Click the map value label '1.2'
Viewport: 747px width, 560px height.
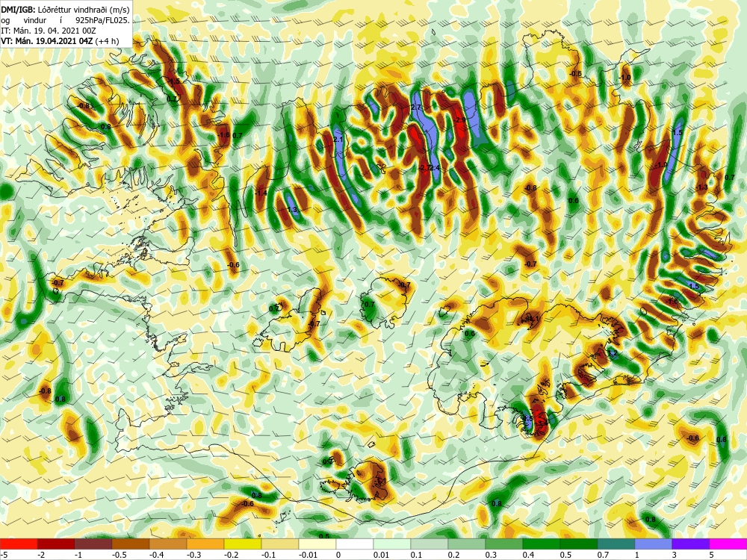(x=613, y=353)
